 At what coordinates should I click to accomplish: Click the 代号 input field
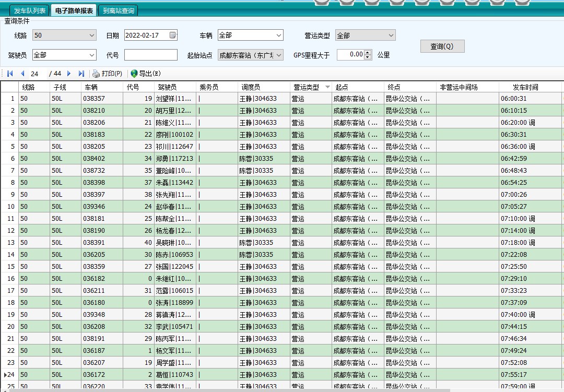(x=150, y=55)
